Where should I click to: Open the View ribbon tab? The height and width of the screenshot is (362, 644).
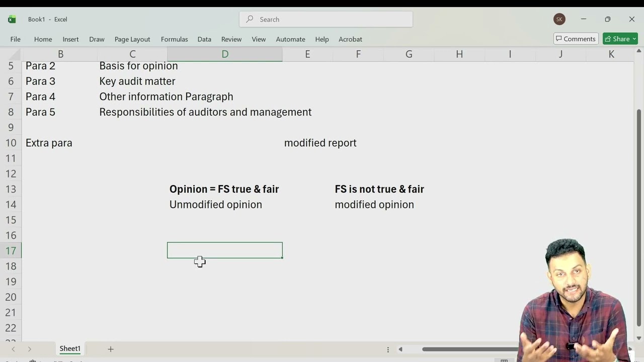tap(259, 39)
